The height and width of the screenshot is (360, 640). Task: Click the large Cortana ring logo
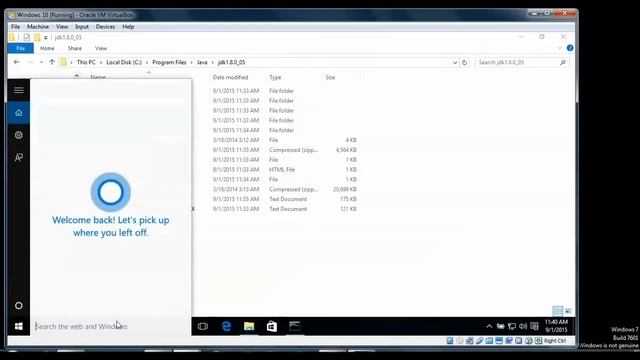click(x=111, y=192)
